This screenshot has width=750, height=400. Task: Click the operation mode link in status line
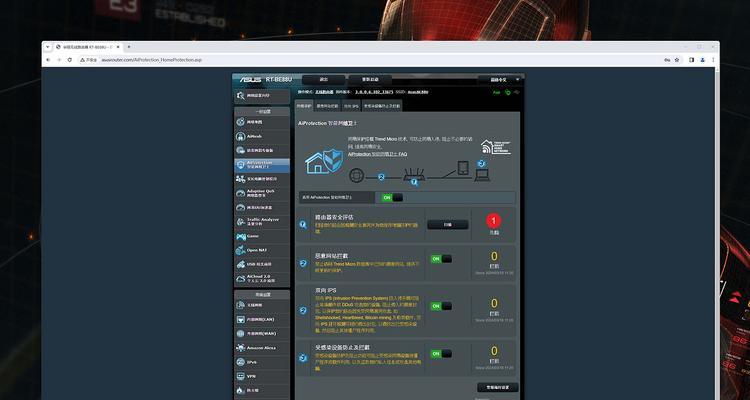click(x=324, y=92)
